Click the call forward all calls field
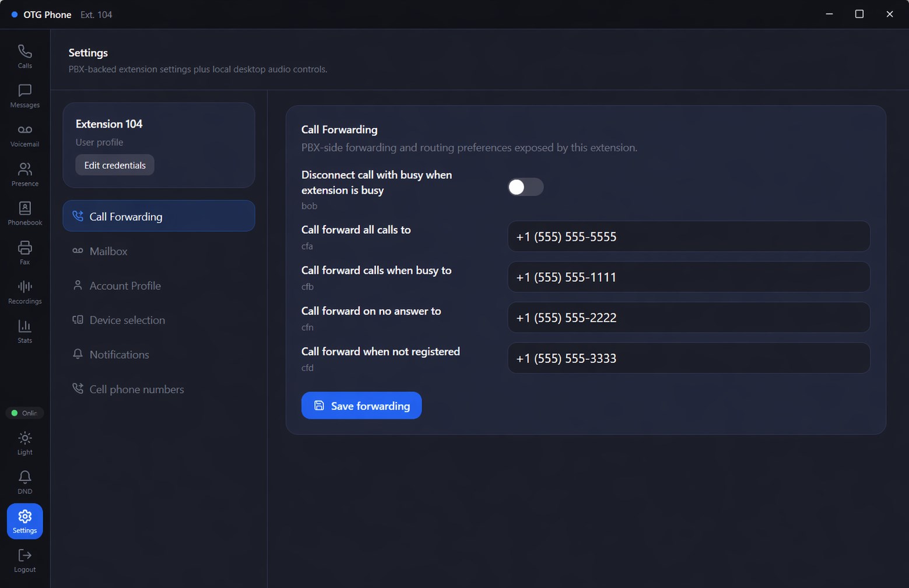The height and width of the screenshot is (588, 909). pyautogui.click(x=689, y=237)
